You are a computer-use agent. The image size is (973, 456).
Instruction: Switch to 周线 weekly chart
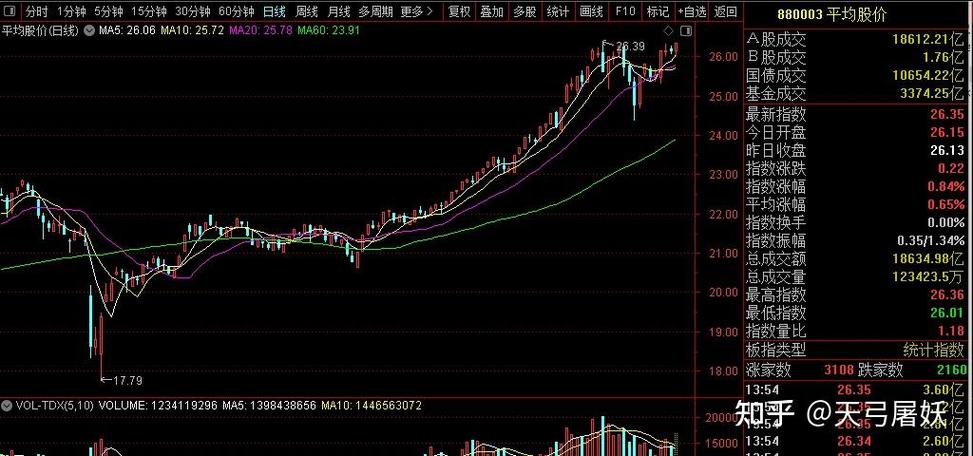click(307, 12)
